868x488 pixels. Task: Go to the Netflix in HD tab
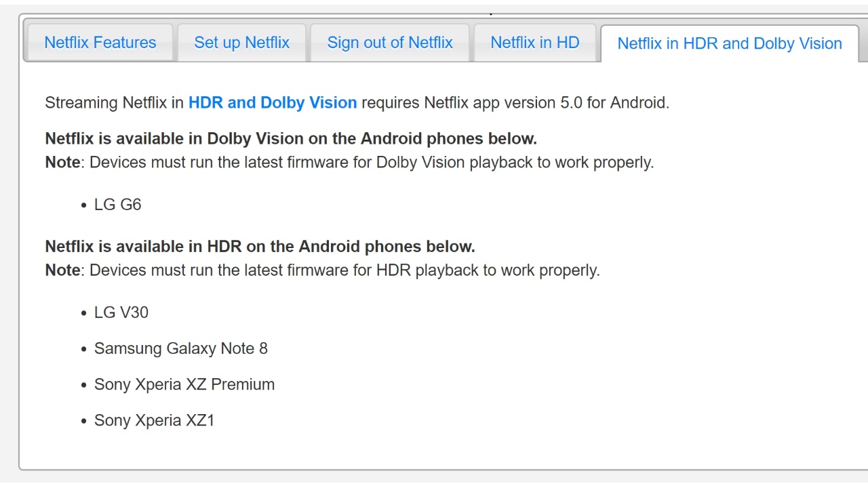(x=534, y=43)
